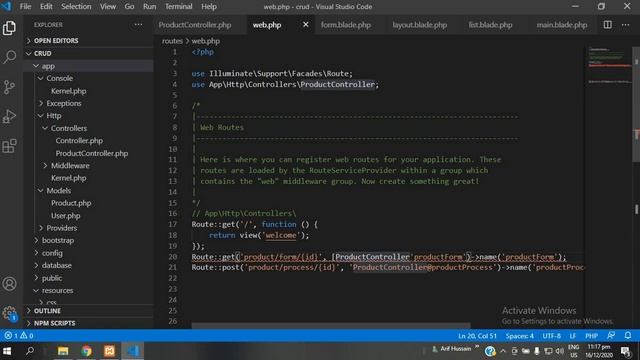
Task: Close the web.php tab
Action: tap(305, 24)
